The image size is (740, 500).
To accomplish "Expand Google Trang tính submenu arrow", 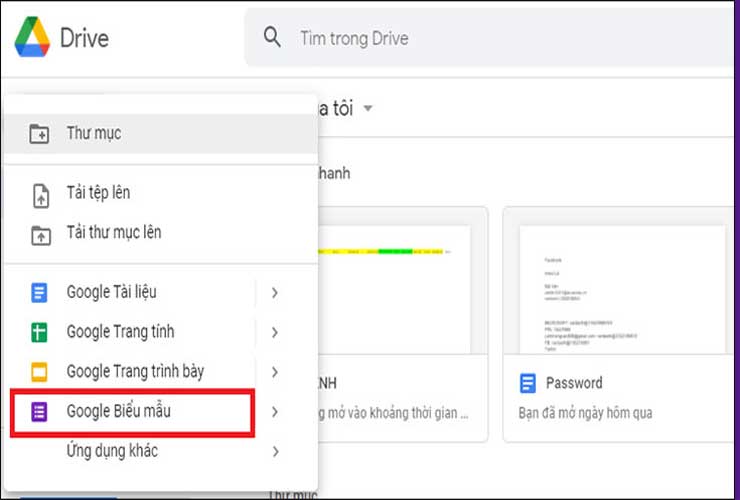I will [275, 332].
